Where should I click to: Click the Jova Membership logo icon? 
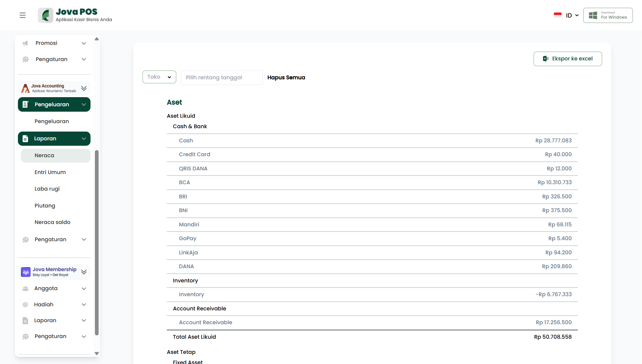pos(26,272)
